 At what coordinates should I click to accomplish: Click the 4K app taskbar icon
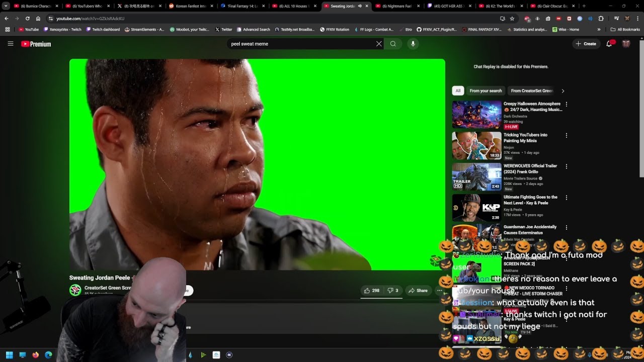(x=229, y=355)
